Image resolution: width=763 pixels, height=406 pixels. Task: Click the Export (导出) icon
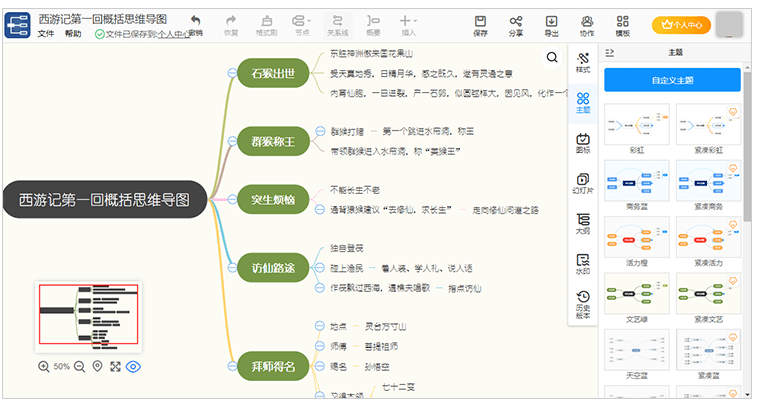(551, 25)
